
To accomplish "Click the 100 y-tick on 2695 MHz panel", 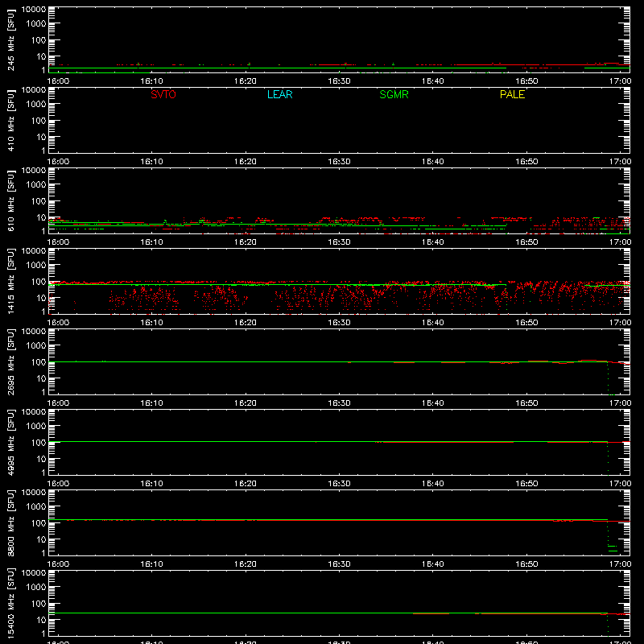I will 38,361.
